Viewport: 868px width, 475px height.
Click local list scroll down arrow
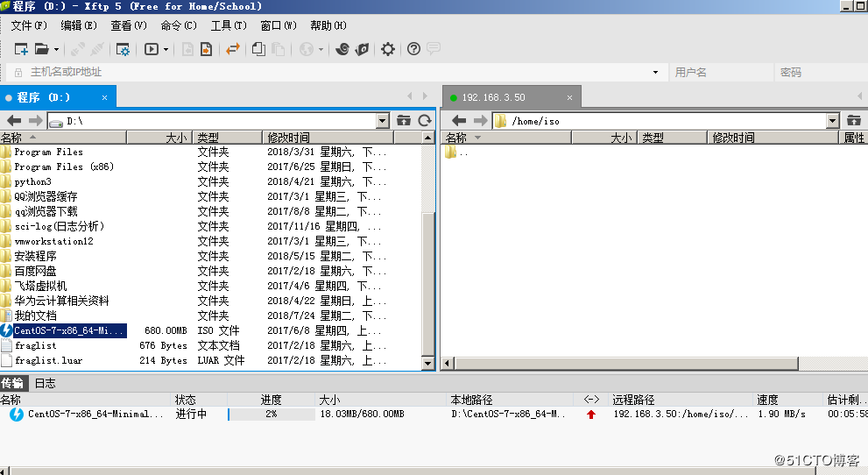[428, 364]
